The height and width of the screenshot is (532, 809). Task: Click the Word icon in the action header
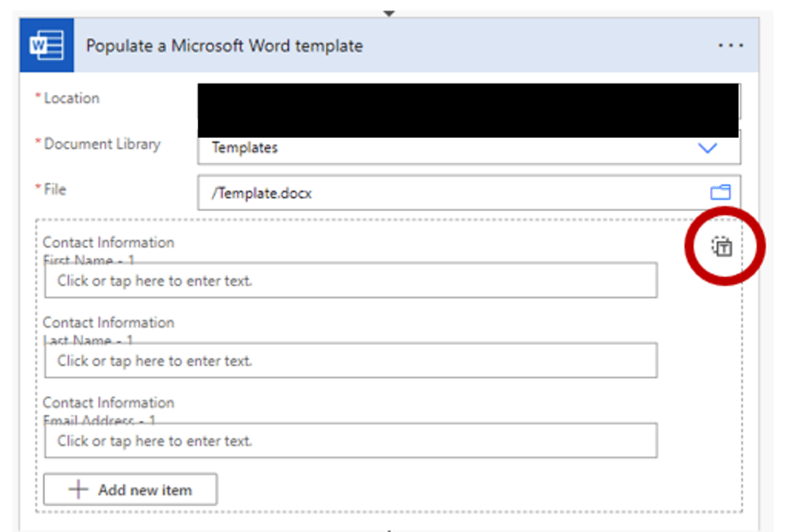[47, 46]
